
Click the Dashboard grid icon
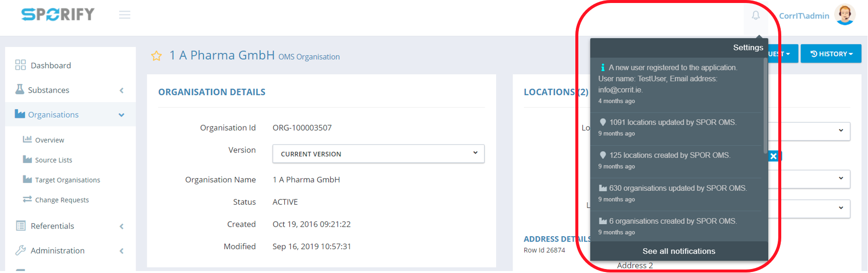pos(20,65)
